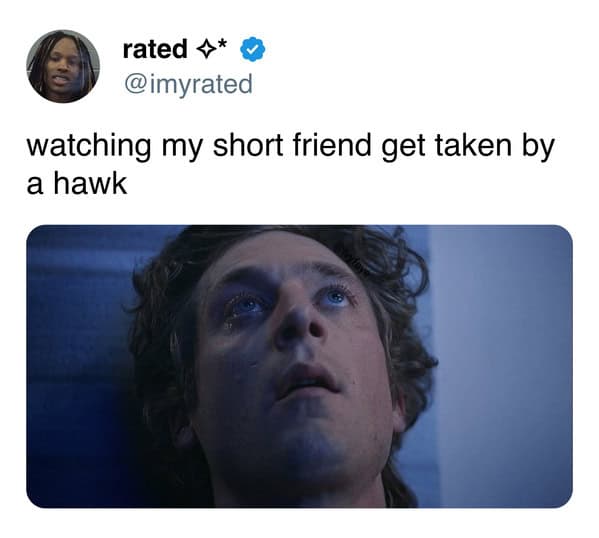The height and width of the screenshot is (538, 599).
Task: Select the tweet text about a hawk
Action: pyautogui.click(x=290, y=164)
